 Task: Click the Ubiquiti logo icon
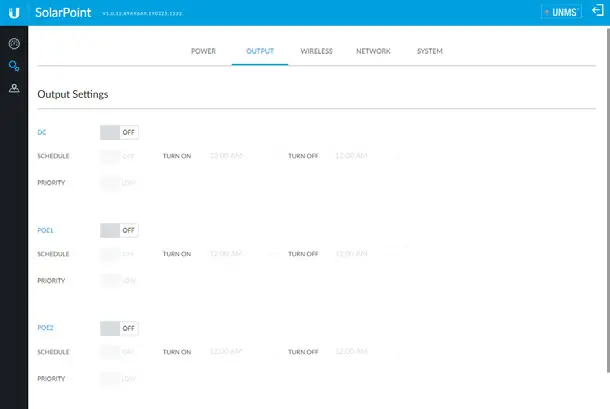click(x=14, y=13)
